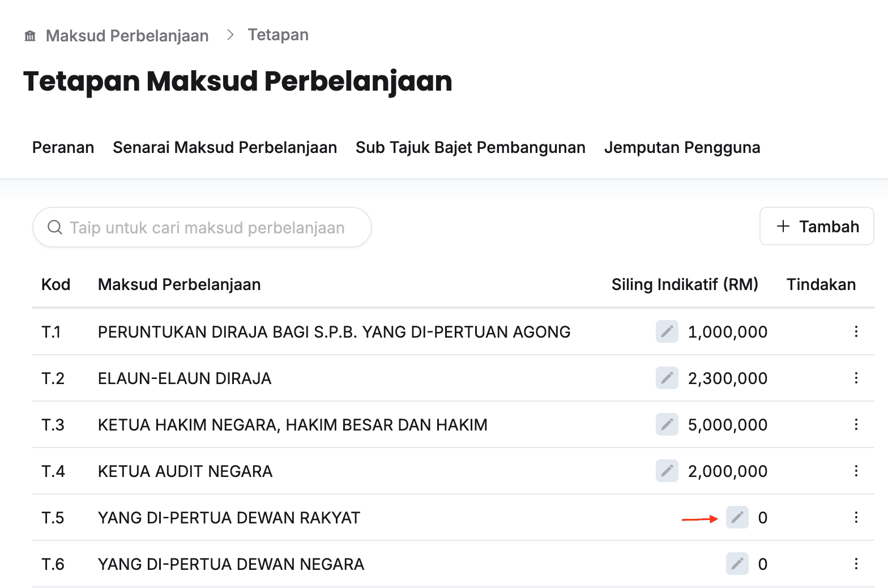Edit the T.2 Elaun-Elaun Diraja ceiling amount
888x588 pixels.
pos(667,378)
